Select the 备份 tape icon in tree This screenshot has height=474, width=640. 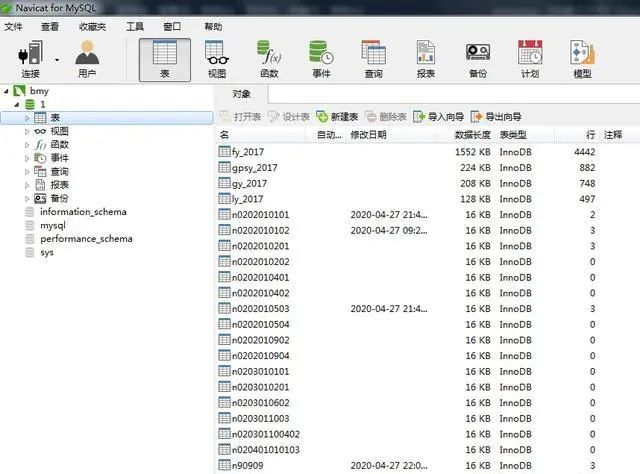click(40, 199)
